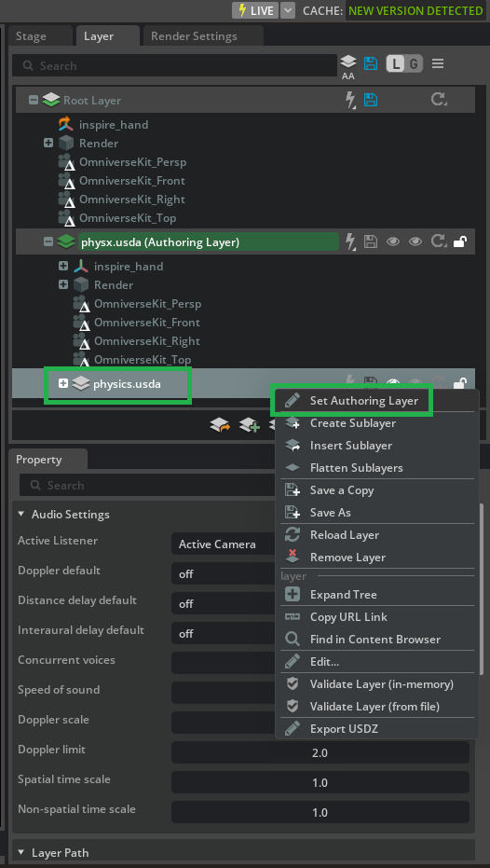Reload physx.usda with its refresh icon
The image size is (490, 868).
point(439,241)
